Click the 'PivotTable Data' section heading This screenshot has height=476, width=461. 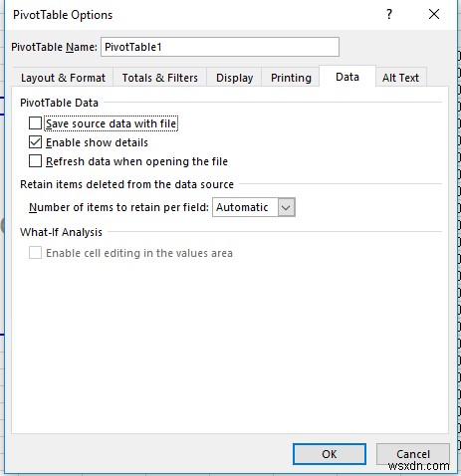click(x=59, y=103)
